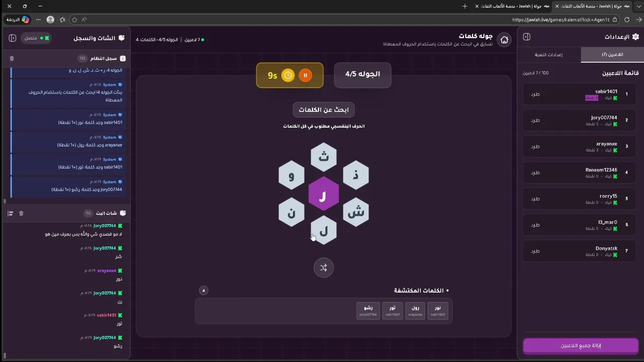644x362 pixels.
Task: Click the home icon beside جوله كلمات
Action: pyautogui.click(x=504, y=40)
